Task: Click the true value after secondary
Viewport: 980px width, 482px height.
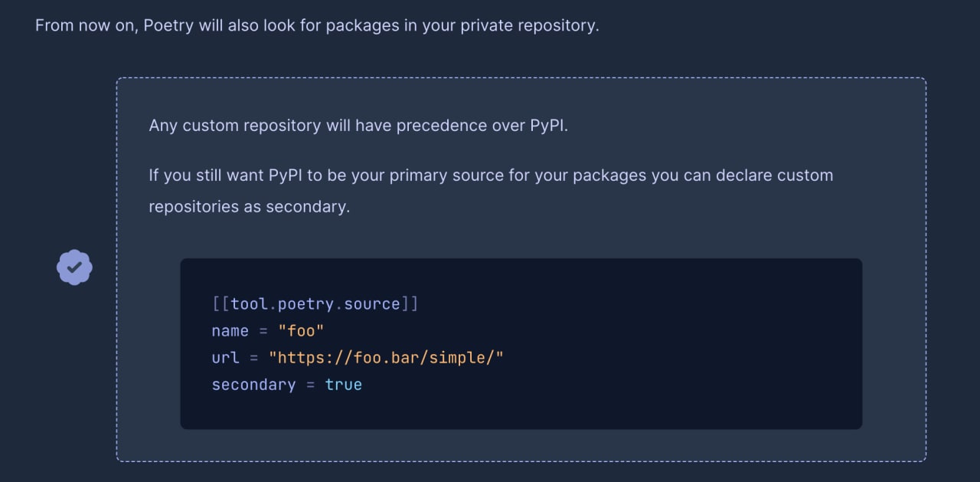Action: pos(343,385)
